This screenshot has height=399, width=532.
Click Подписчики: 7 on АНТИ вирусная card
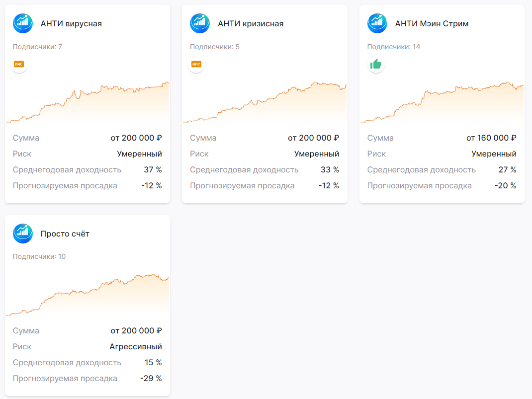37,46
